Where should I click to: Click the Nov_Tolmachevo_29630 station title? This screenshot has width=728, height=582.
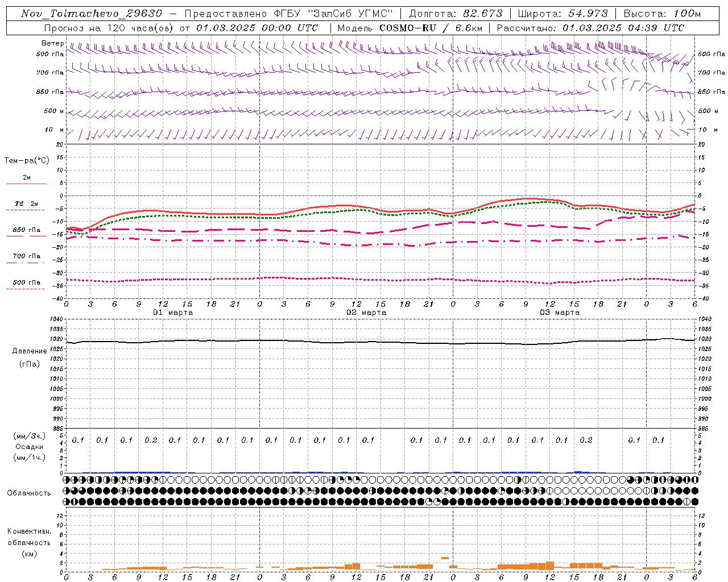pyautogui.click(x=92, y=14)
